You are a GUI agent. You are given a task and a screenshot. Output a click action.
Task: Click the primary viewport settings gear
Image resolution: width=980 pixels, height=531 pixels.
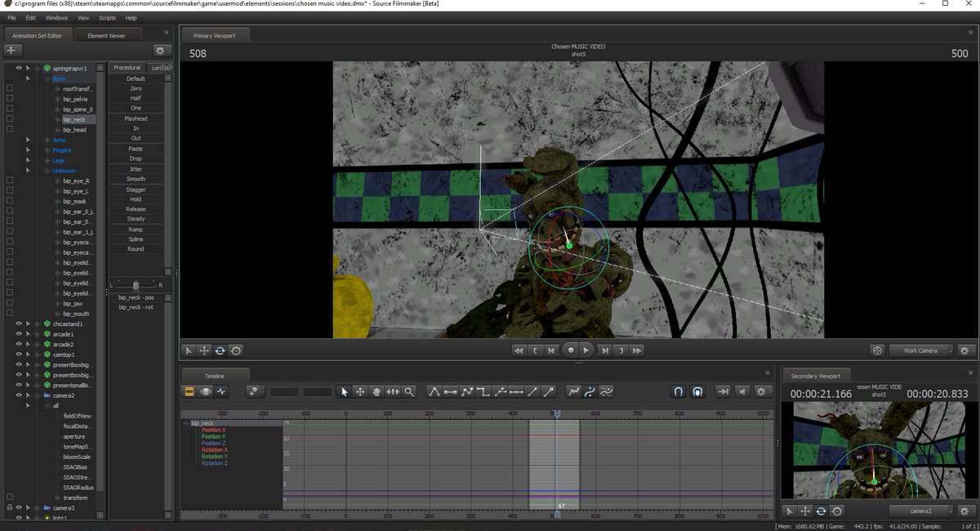pos(965,350)
